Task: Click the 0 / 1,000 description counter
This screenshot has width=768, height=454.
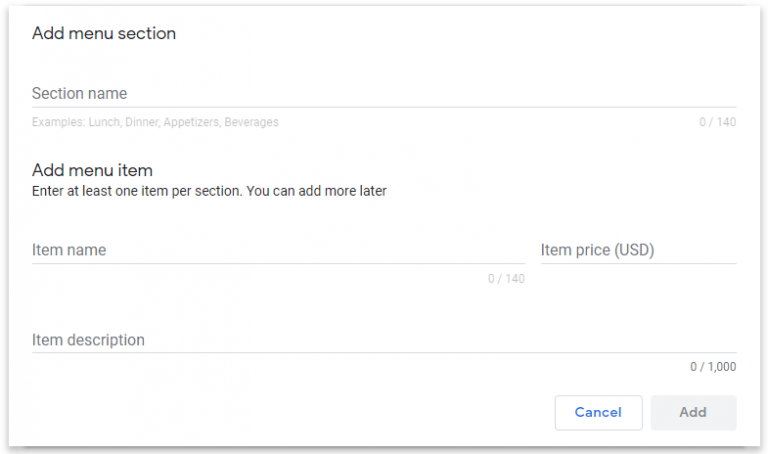Action: coord(713,367)
